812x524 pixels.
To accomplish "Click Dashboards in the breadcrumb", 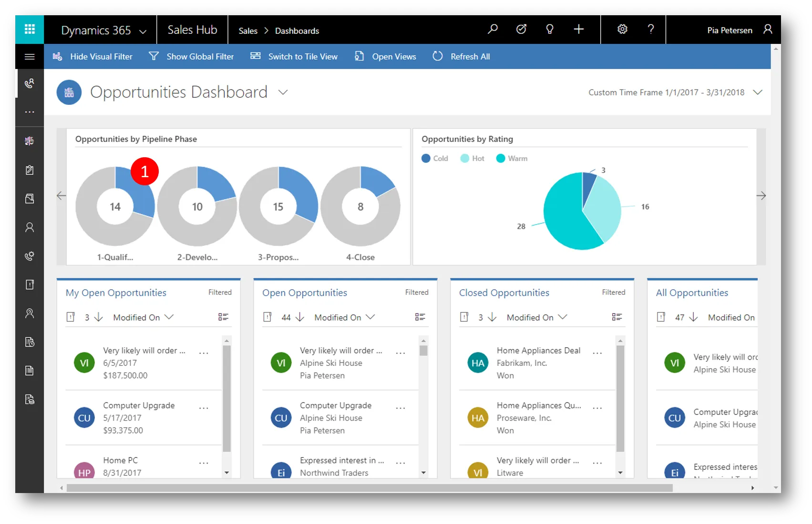I will 297,31.
